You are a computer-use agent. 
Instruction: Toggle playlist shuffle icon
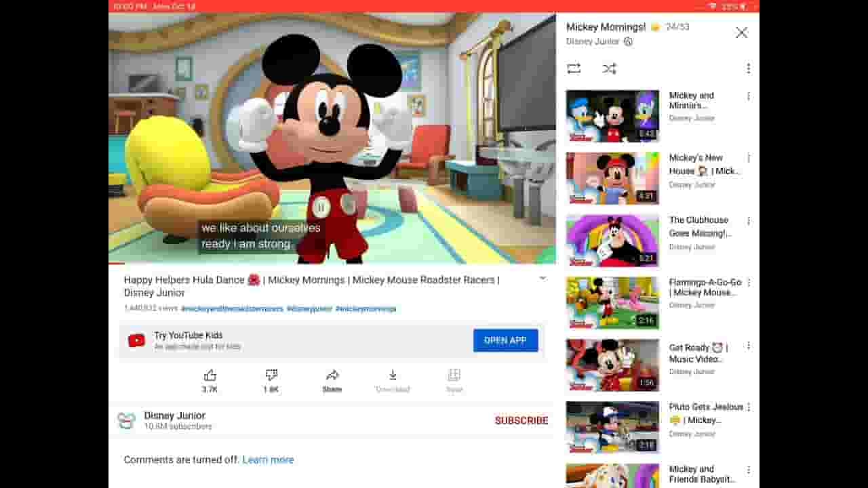[x=609, y=68]
